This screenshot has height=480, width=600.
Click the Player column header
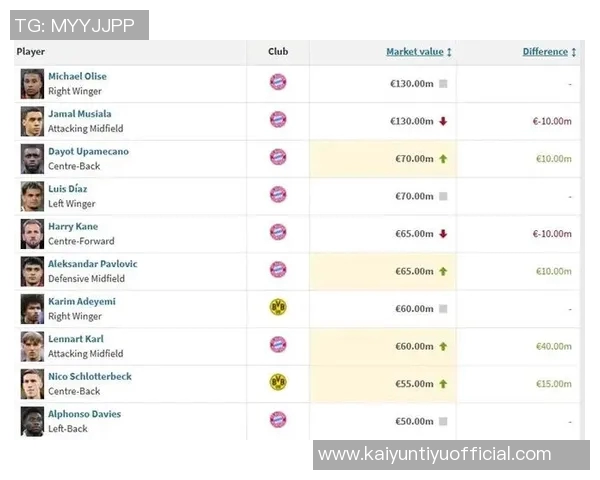(x=31, y=52)
